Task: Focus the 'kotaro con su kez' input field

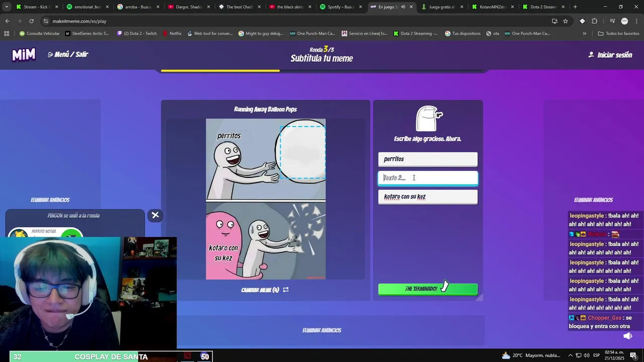Action: tap(428, 197)
